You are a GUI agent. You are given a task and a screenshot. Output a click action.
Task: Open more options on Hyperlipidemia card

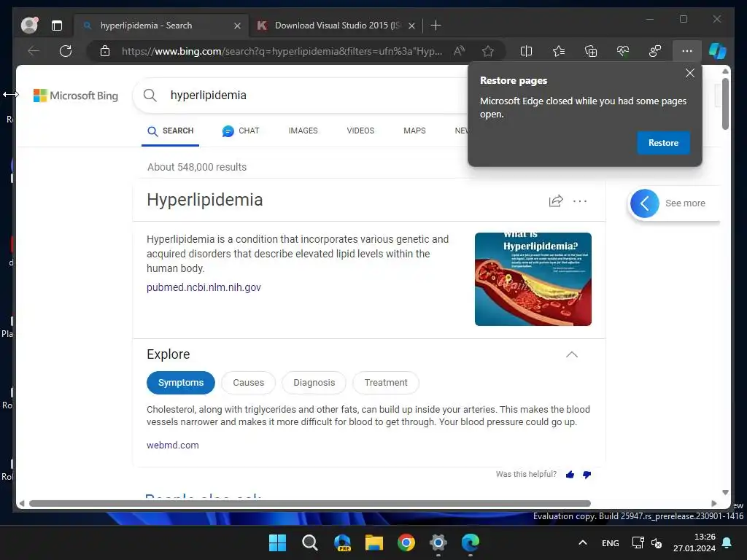(x=580, y=201)
